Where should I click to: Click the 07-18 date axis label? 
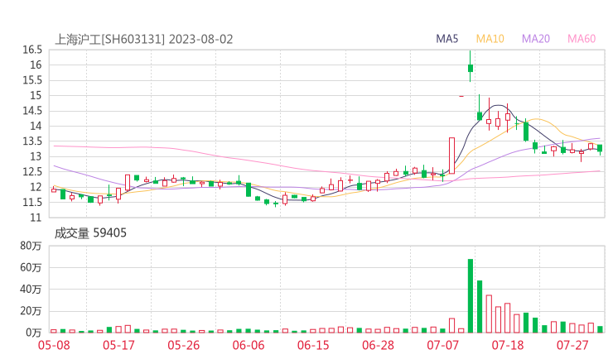click(508, 345)
